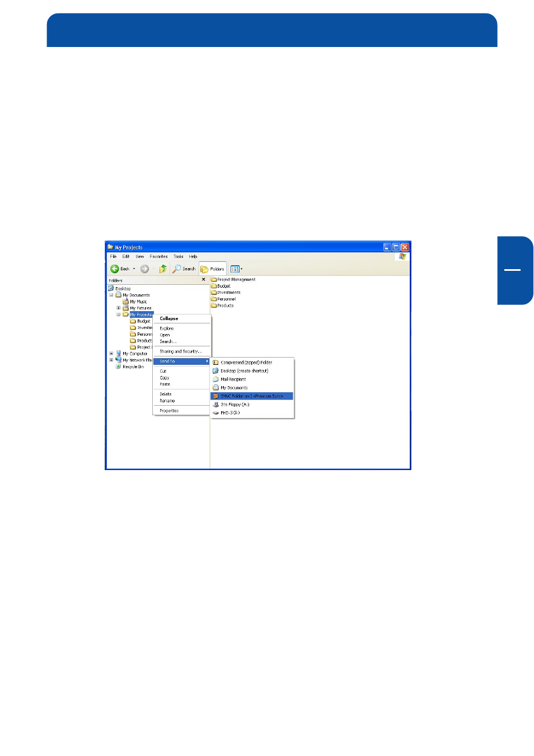This screenshot has width=534, height=756.
Task: Open the Back history dropdown arrow
Action: [x=134, y=269]
